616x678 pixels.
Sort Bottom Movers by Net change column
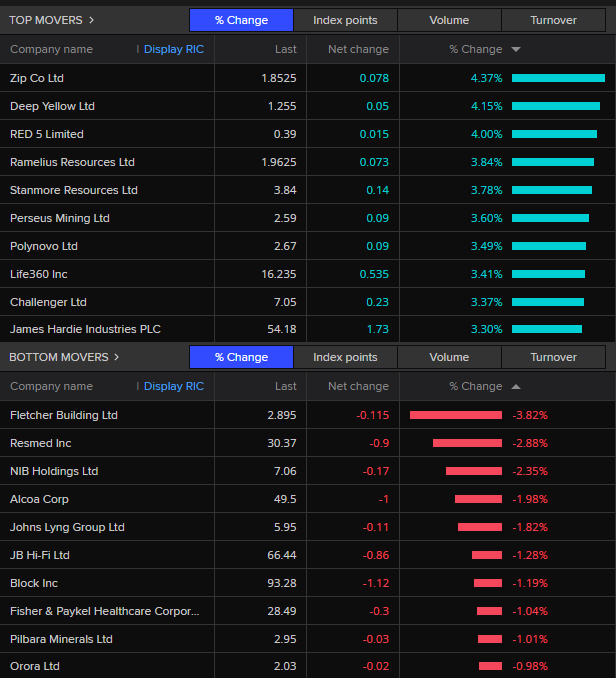[358, 386]
